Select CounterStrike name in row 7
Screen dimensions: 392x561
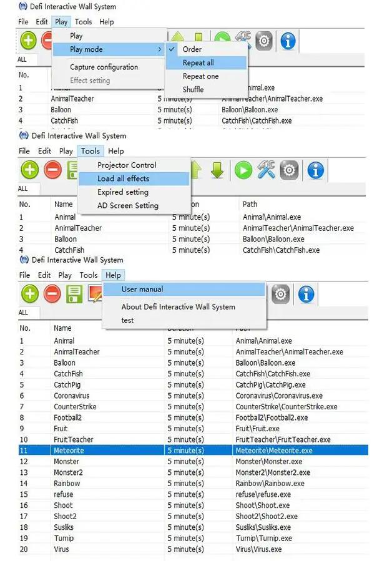(75, 406)
